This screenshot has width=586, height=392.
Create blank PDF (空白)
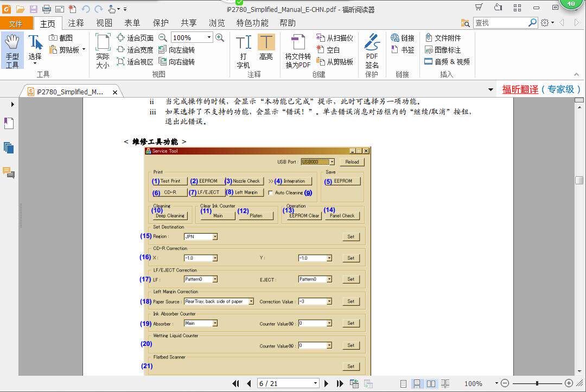328,50
